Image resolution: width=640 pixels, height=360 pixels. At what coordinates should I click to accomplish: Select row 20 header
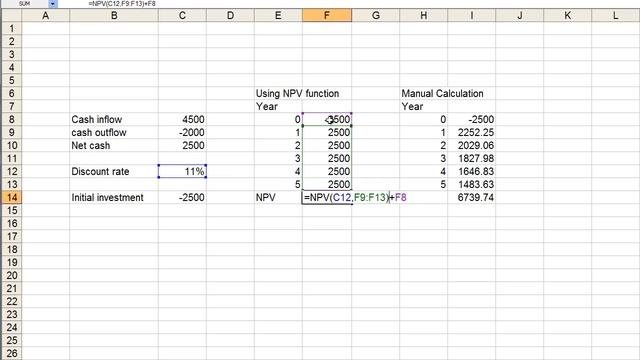coord(11,276)
